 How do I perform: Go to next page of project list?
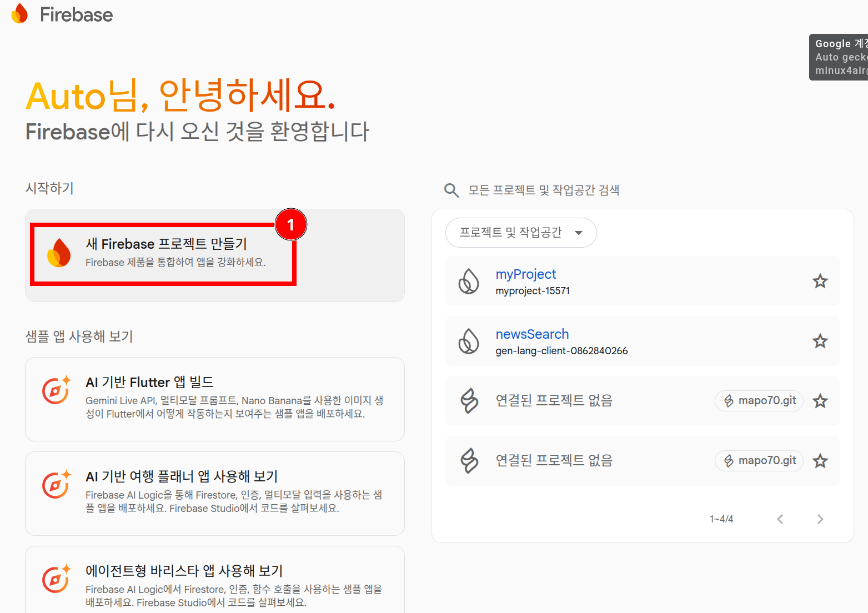[x=820, y=519]
